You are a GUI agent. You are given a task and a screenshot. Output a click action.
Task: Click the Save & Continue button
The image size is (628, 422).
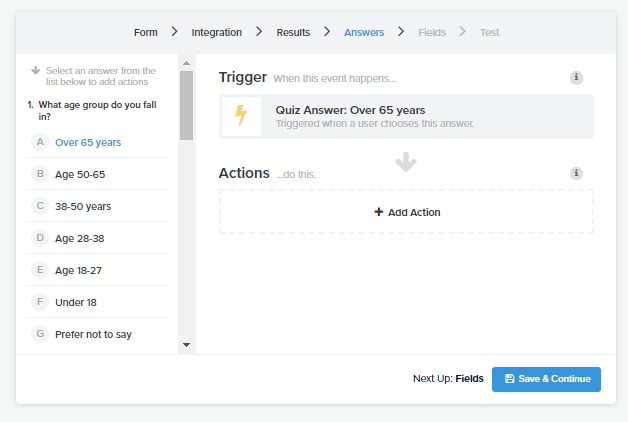coord(546,379)
